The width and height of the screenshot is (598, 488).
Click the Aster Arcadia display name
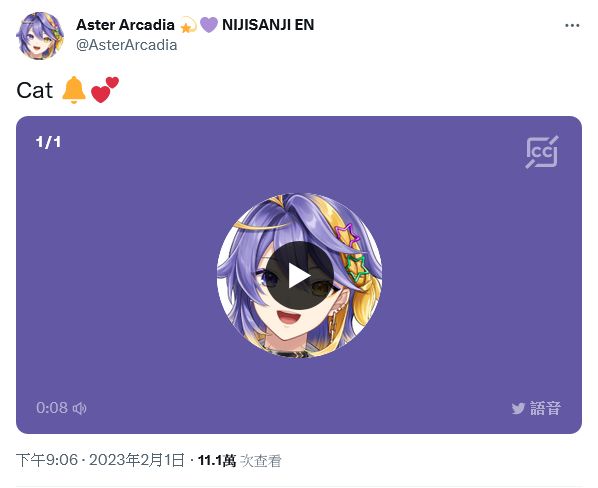click(x=125, y=25)
